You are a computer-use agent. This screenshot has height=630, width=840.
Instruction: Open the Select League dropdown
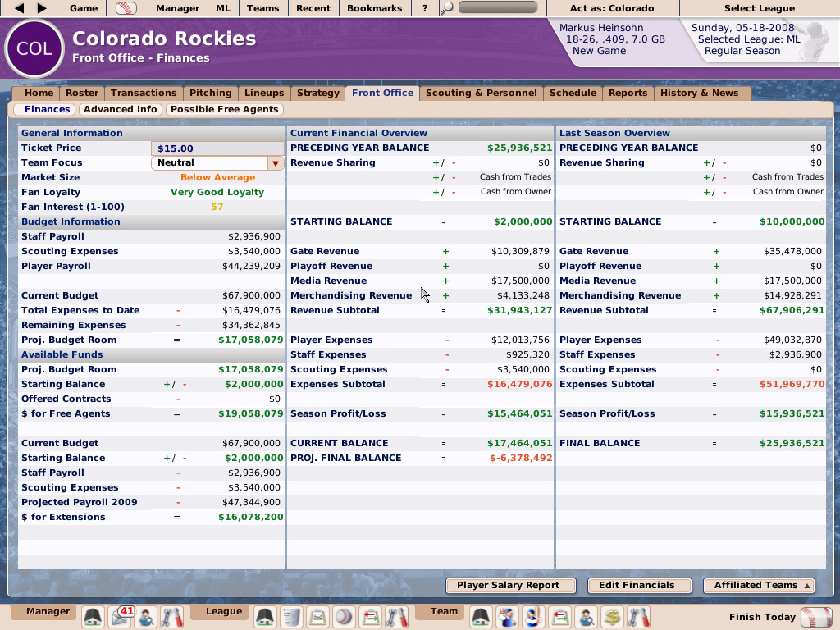coord(759,8)
